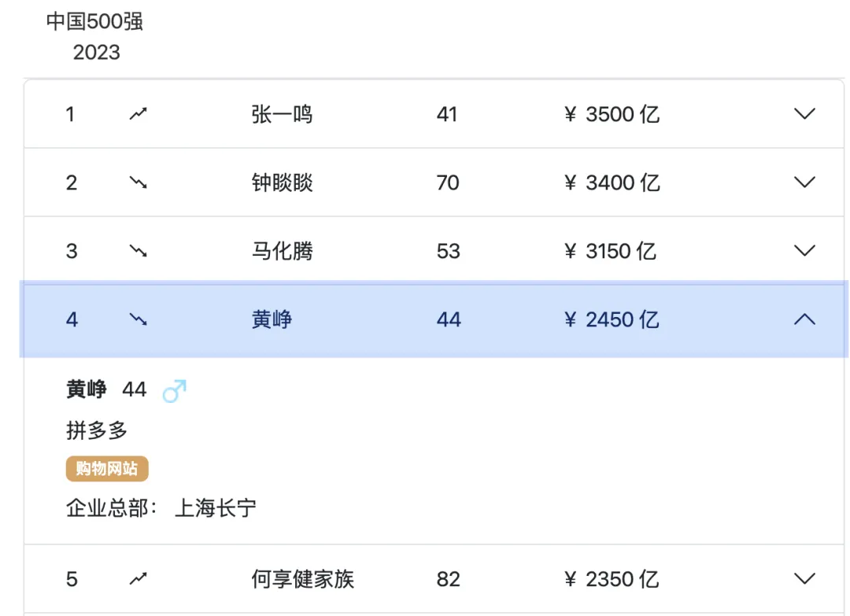Click the 购物网站 industry tag
Viewport: 850px width, 616px height.
click(x=107, y=469)
